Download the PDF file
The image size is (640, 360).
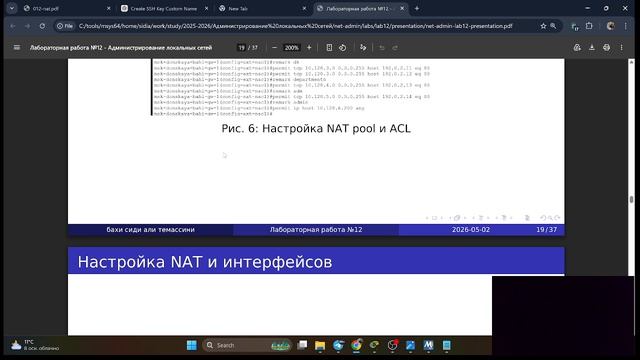click(591, 48)
